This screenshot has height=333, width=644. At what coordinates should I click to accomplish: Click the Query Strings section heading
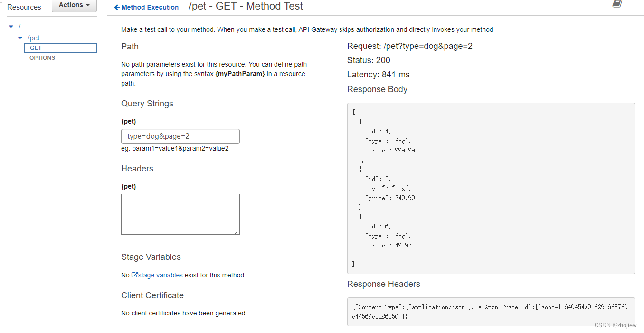(x=147, y=104)
